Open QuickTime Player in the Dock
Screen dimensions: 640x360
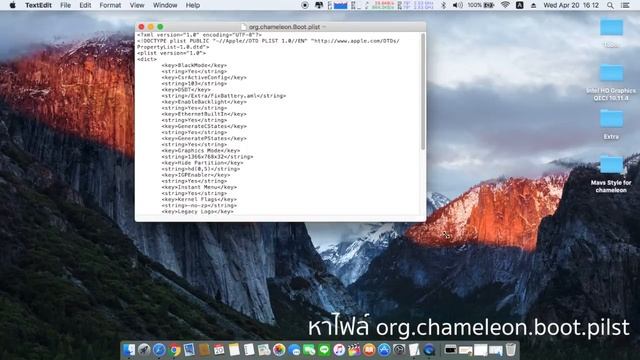pyautogui.click(x=429, y=350)
